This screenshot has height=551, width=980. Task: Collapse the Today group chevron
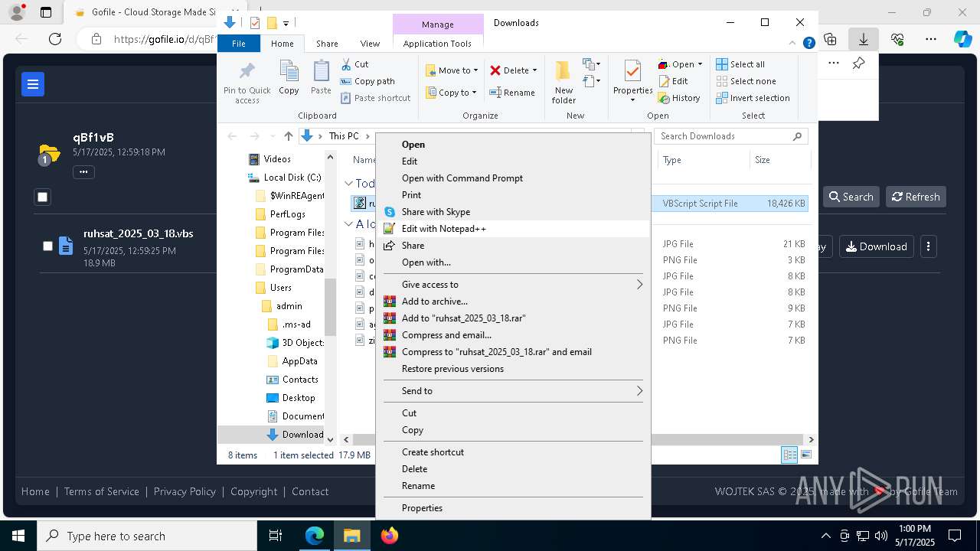pyautogui.click(x=348, y=184)
